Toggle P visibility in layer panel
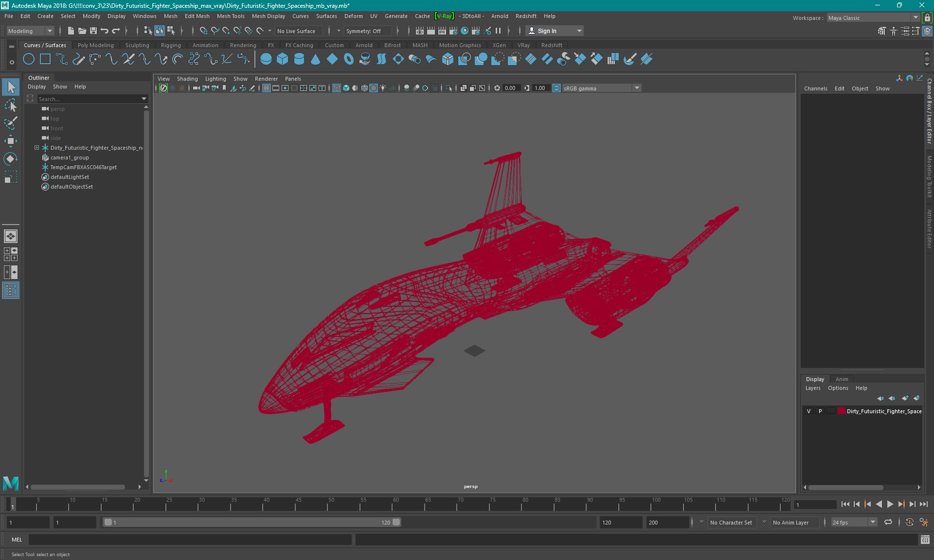 click(x=820, y=411)
